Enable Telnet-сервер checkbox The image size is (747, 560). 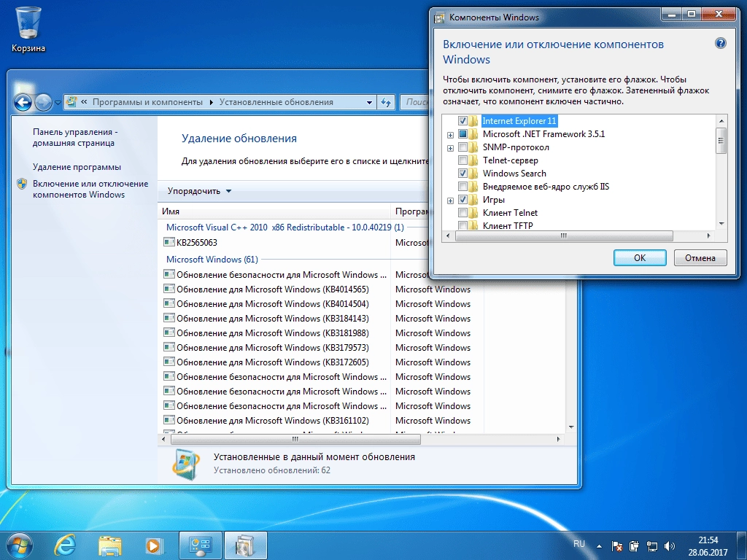(x=462, y=160)
